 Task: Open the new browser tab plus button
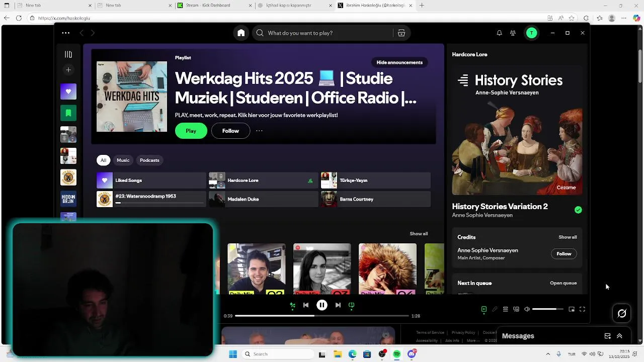[422, 6]
